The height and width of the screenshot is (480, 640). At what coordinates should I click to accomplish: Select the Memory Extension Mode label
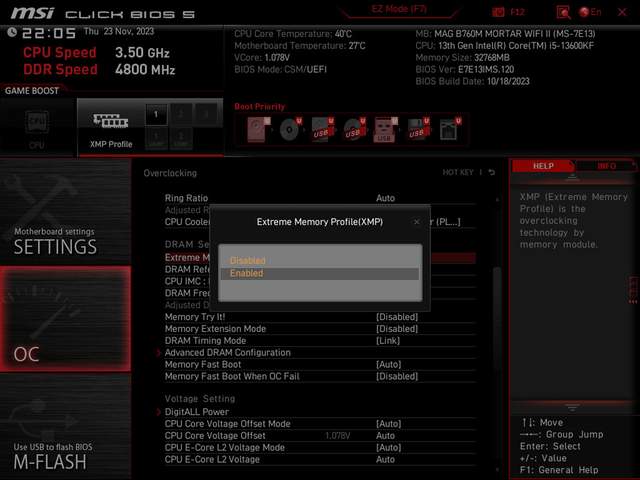[215, 329]
